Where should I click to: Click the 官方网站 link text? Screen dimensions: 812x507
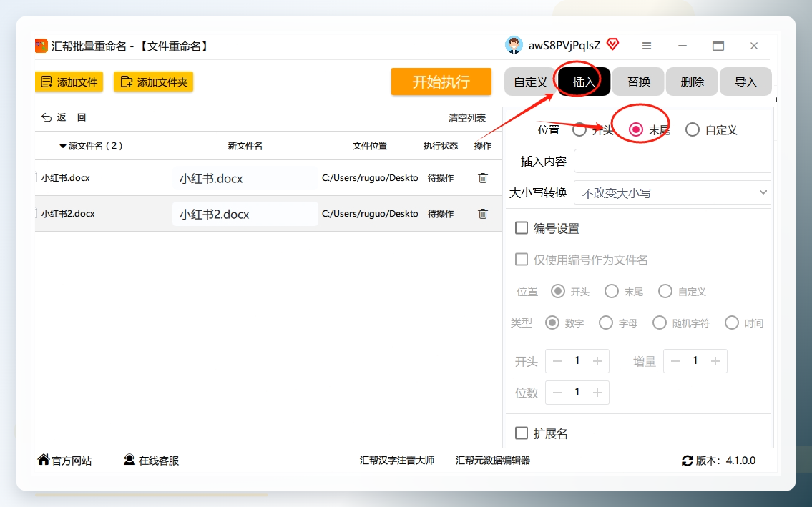tap(72, 461)
